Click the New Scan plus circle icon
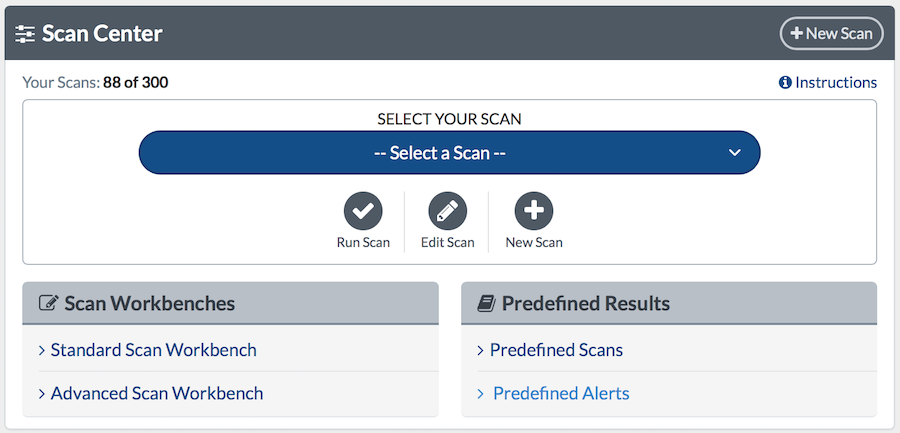 (533, 211)
